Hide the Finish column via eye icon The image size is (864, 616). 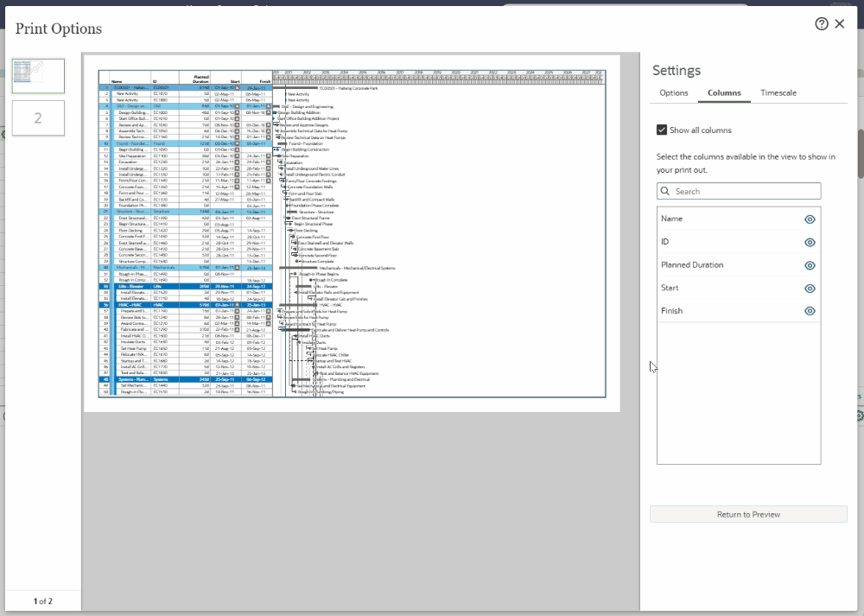(810, 311)
